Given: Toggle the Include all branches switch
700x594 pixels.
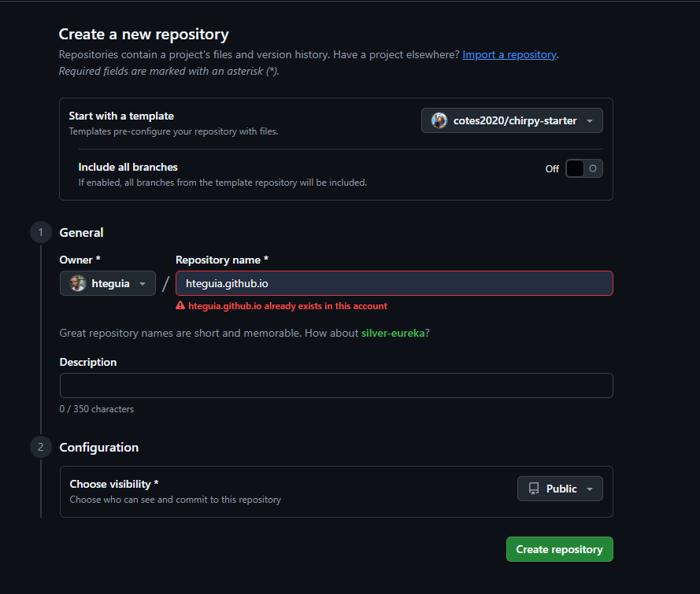Looking at the screenshot, I should point(584,168).
